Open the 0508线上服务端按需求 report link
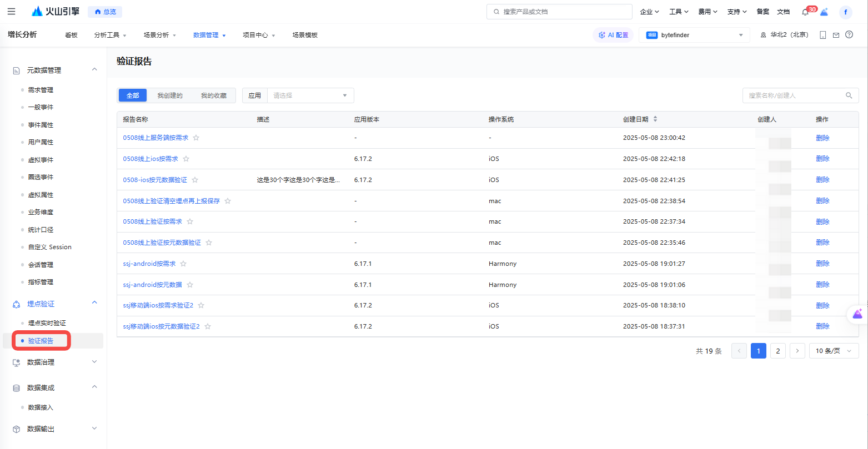The image size is (868, 449). pos(155,138)
